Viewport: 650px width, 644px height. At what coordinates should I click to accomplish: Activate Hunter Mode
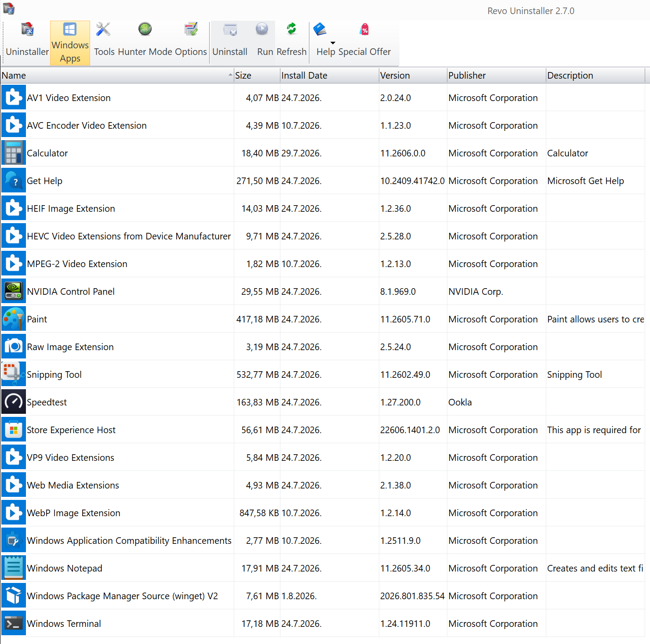[145, 43]
